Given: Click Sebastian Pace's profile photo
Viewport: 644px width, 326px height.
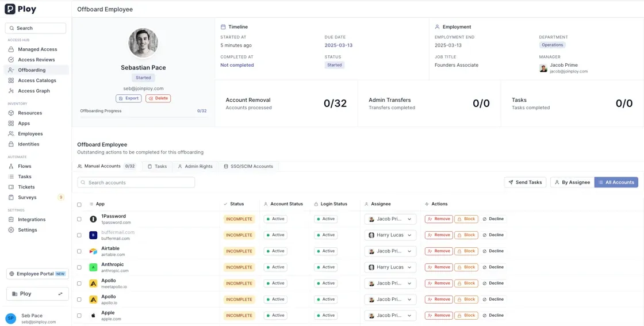Looking at the screenshot, I should tap(143, 43).
